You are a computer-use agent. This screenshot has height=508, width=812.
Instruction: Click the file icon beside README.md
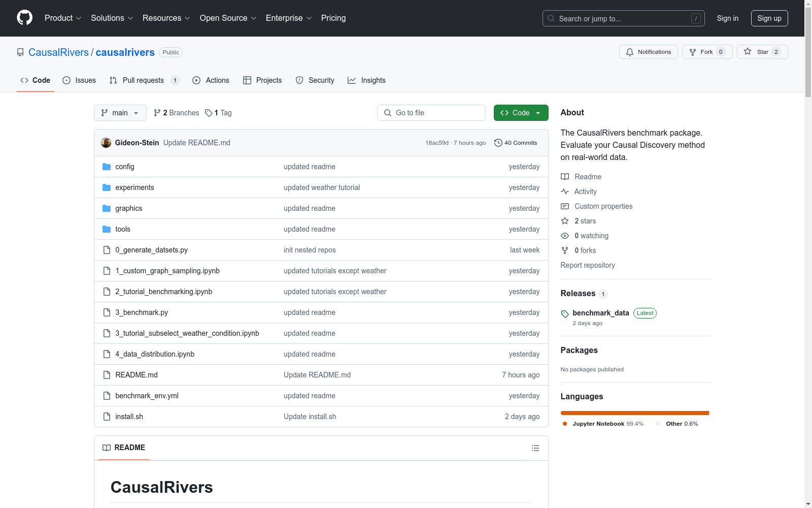(107, 375)
